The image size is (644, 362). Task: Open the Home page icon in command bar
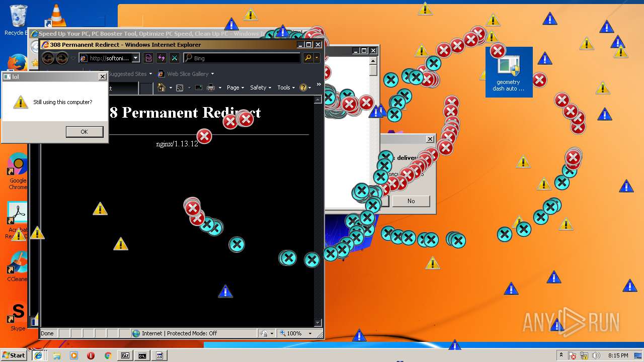(162, 87)
